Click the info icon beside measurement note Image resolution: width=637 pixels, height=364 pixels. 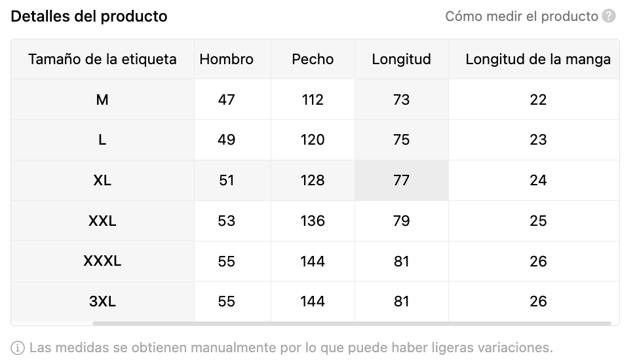point(18,347)
